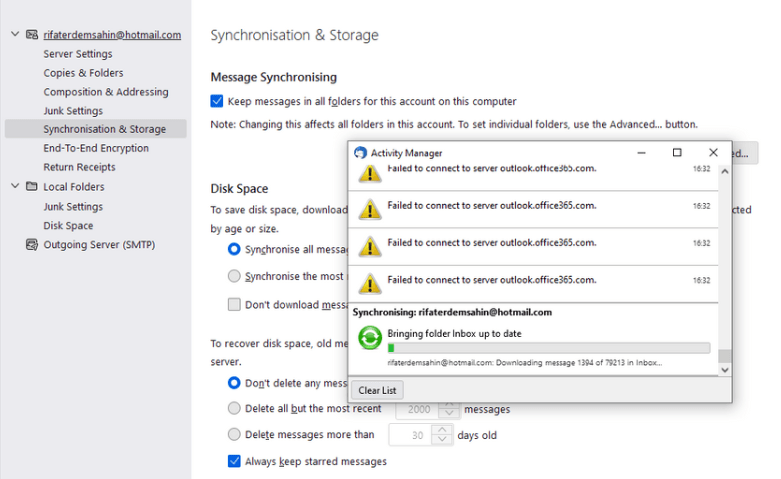Close the Activity Manager window
This screenshot has height=479, width=781.
[x=713, y=152]
